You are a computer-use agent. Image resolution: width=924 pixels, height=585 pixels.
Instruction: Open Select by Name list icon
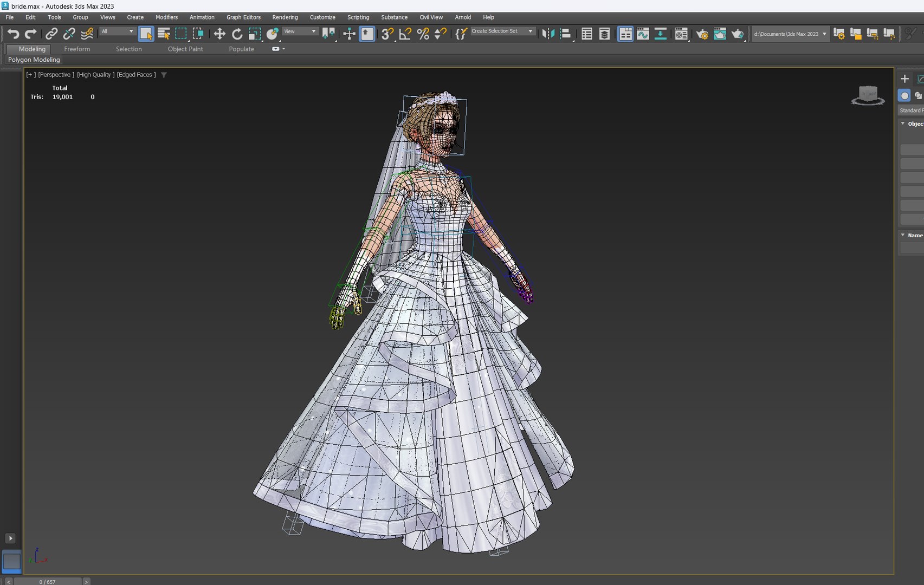(164, 34)
